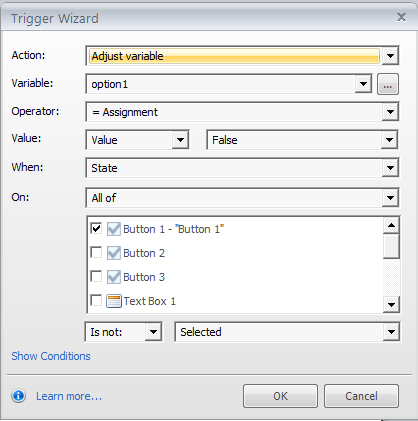Viewport: 418px width, 421px height.
Task: Open variable manager ellipsis button
Action: (388, 84)
